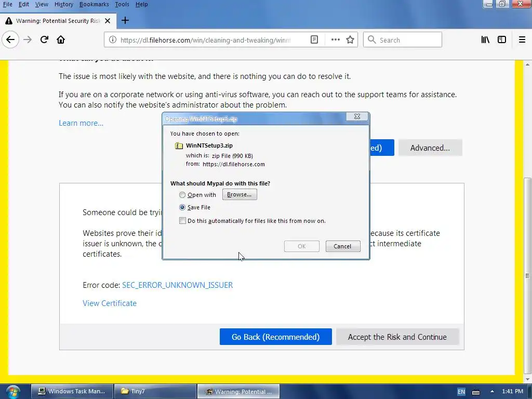The image size is (532, 399).
Task: Click Browse... in the download dialog
Action: tap(240, 194)
